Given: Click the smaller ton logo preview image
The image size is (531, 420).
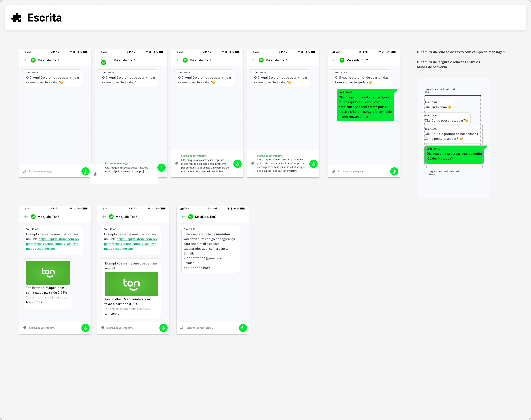Looking at the screenshot, I should coord(48,272).
